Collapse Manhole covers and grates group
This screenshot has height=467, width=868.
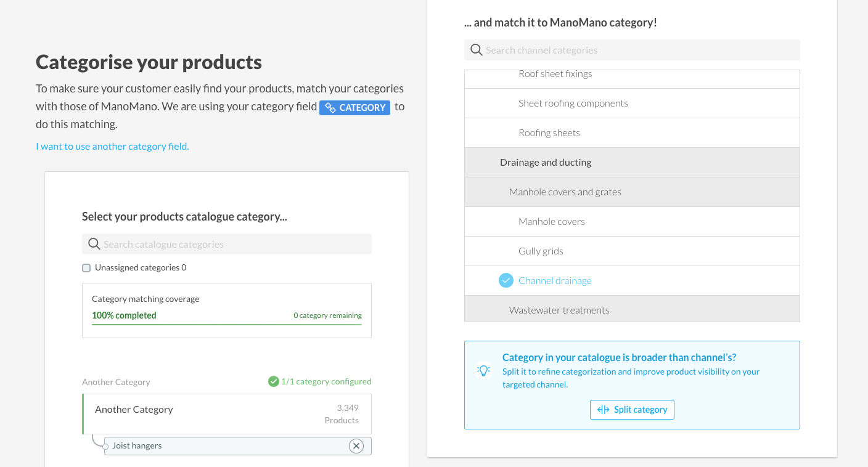click(x=565, y=192)
